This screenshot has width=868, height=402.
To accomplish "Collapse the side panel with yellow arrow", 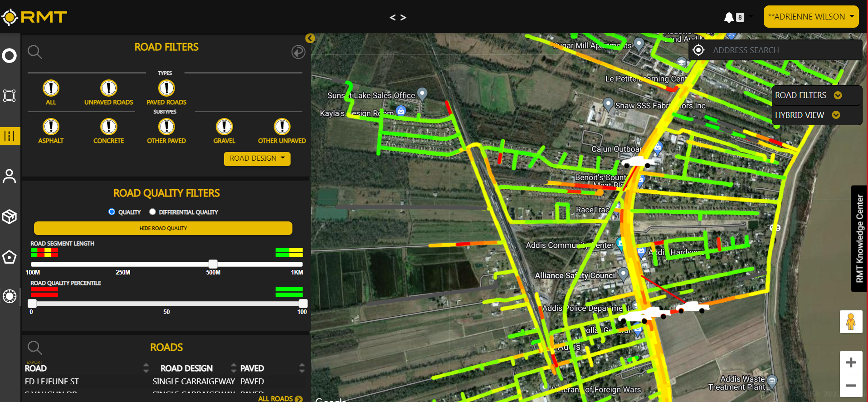I will [310, 39].
